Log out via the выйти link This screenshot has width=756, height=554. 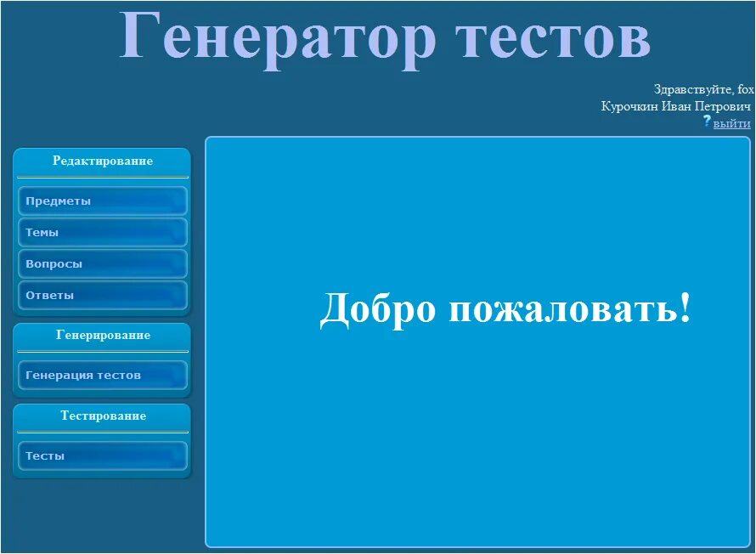click(x=731, y=123)
